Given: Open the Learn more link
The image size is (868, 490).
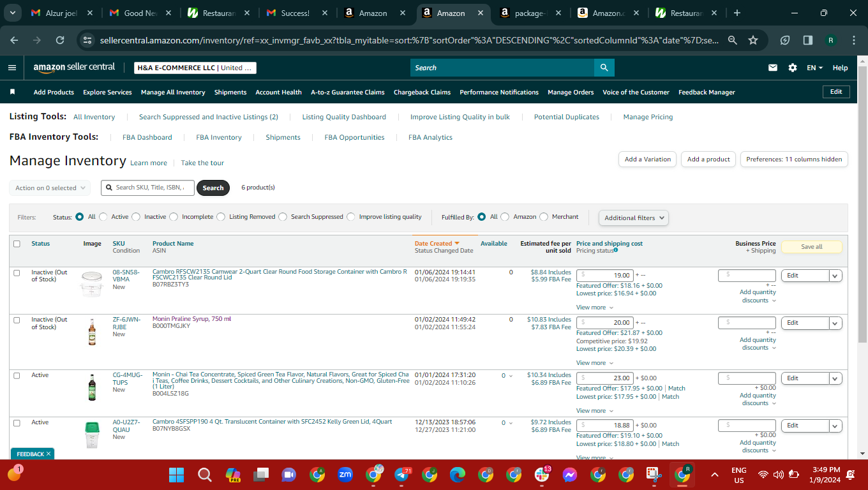Looking at the screenshot, I should tap(149, 163).
